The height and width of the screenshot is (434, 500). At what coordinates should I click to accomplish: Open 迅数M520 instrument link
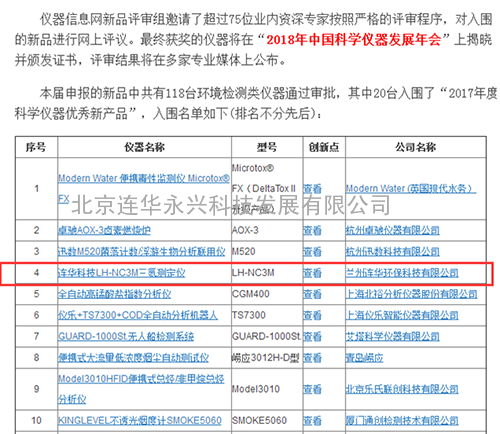pos(142,252)
